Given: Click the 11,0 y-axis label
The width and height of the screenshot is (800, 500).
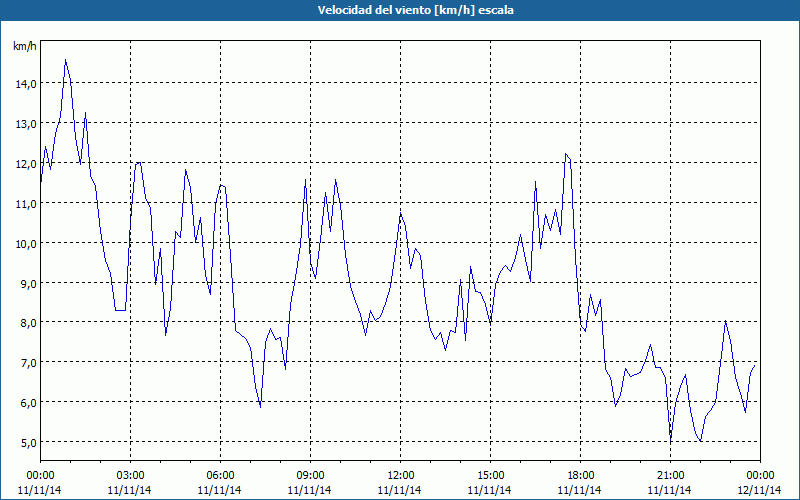Looking at the screenshot, I should (26, 203).
